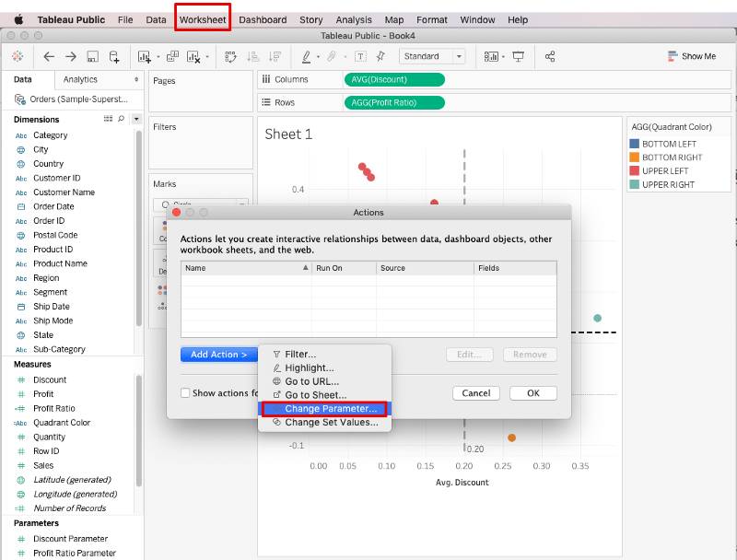737x560 pixels.
Task: Toggle the Show actions checkbox
Action: (185, 393)
